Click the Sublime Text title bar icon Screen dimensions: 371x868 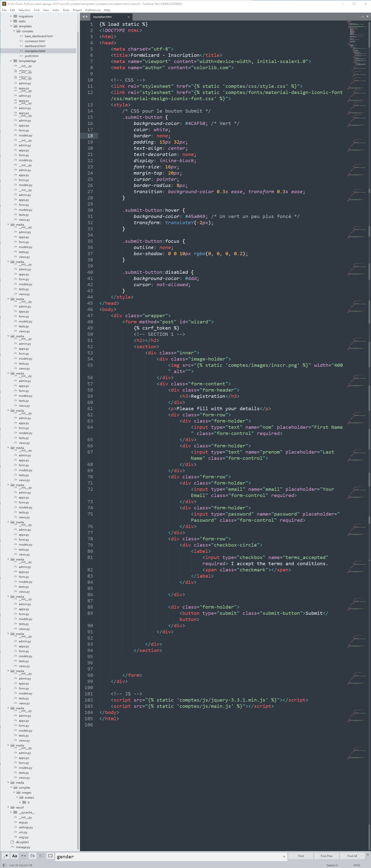[x=4, y=4]
